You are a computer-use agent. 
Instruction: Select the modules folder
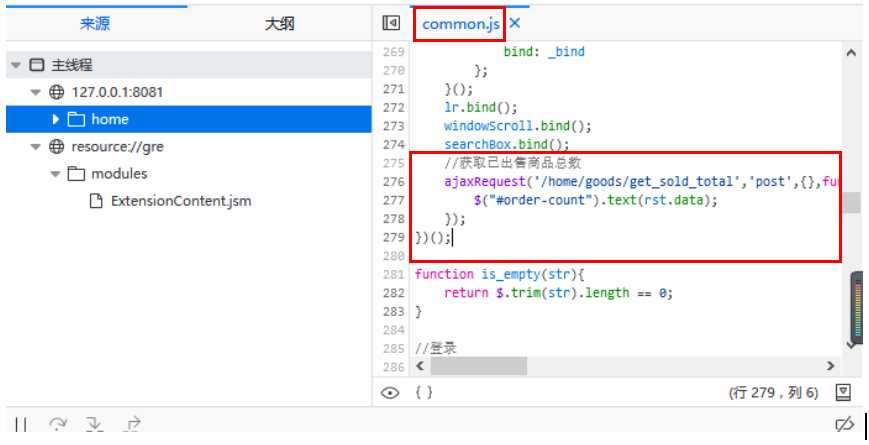pos(119,173)
